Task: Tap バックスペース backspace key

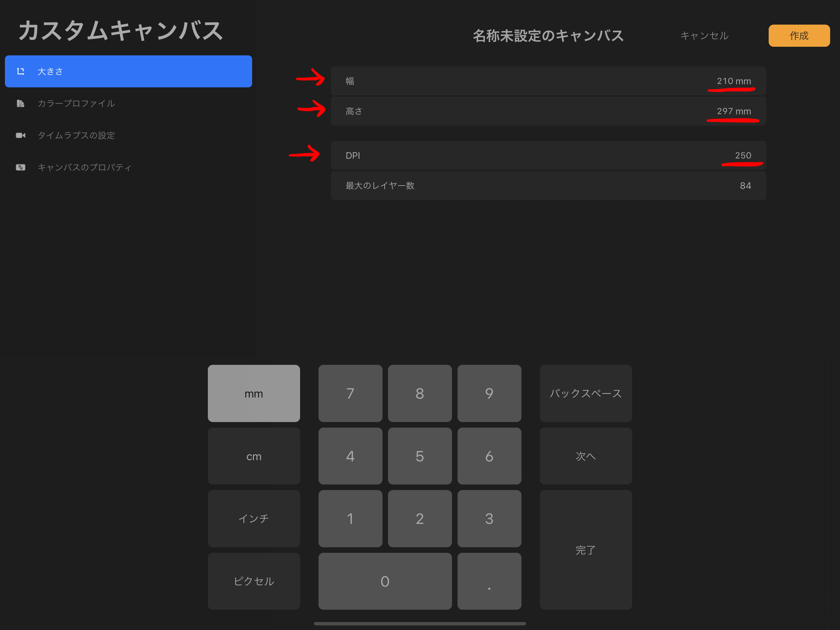Action: [586, 393]
